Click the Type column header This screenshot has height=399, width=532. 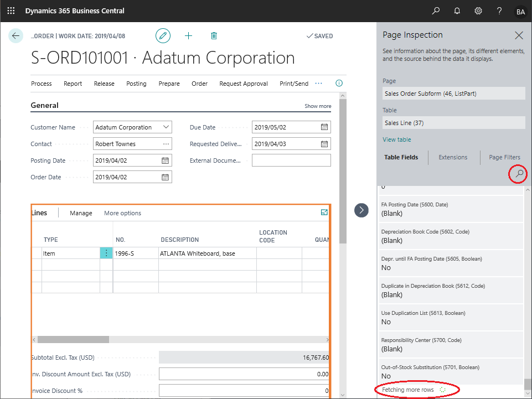51,240
